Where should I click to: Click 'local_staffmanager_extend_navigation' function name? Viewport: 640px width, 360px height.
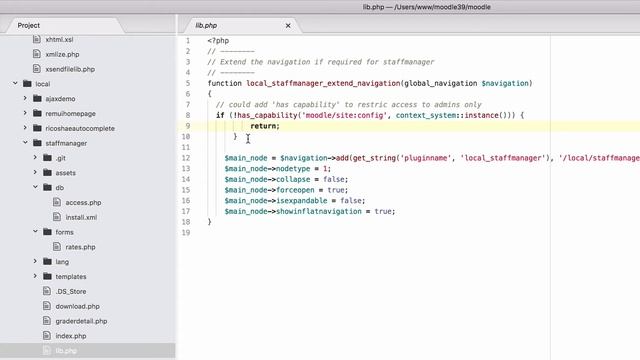pyautogui.click(x=323, y=83)
